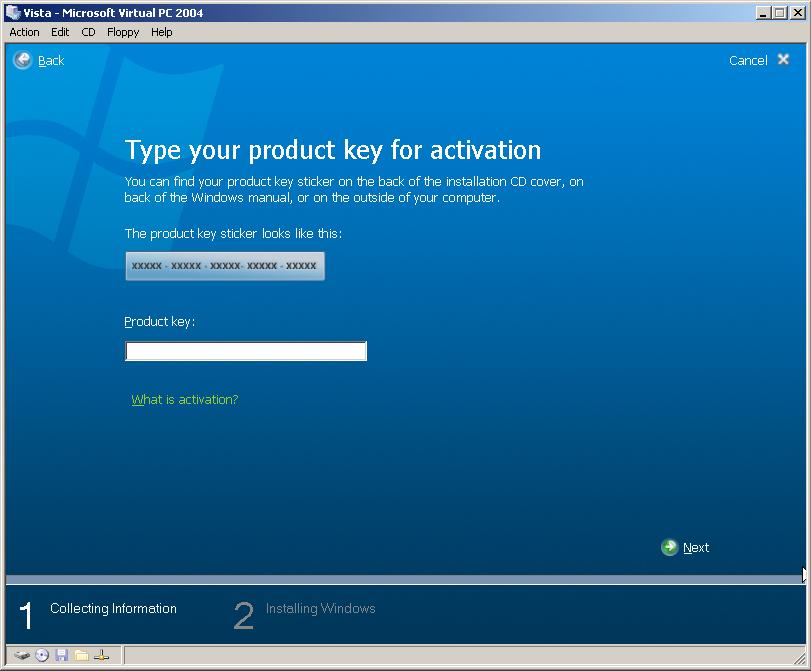Open the CD menu

pyautogui.click(x=88, y=32)
